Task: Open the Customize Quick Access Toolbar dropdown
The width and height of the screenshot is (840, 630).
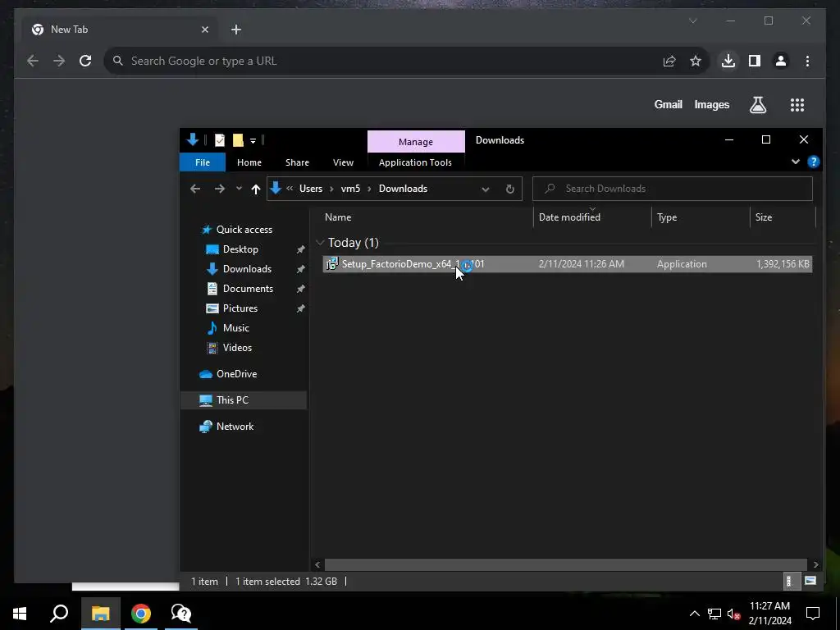Action: [x=253, y=141]
